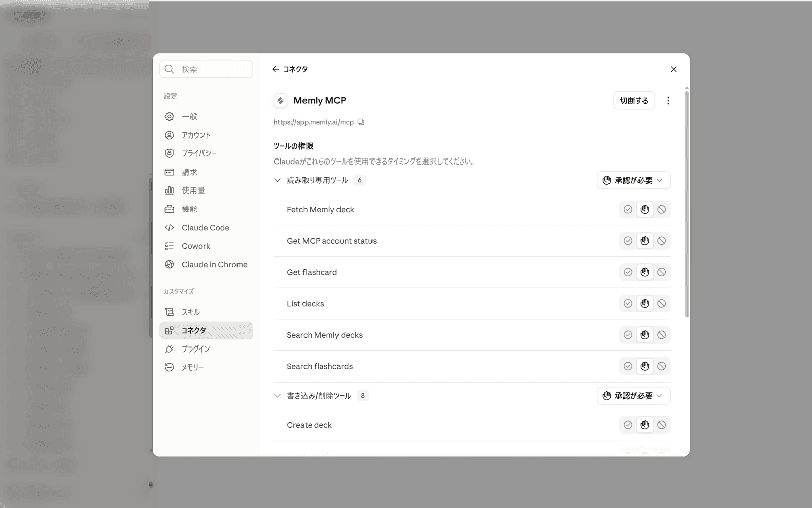Image resolution: width=812 pixels, height=508 pixels.
Task: Click the ツールの権限 heading
Action: pos(293,146)
